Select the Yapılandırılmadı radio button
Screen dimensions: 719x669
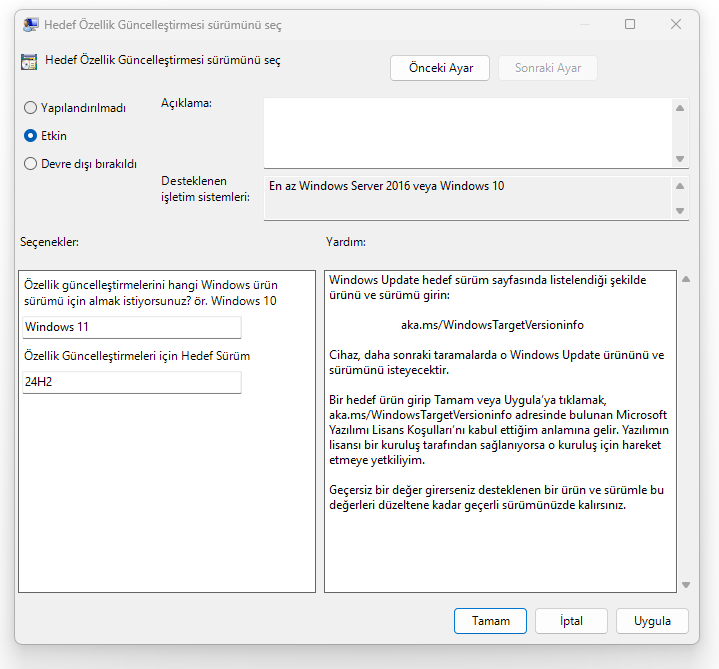point(30,108)
